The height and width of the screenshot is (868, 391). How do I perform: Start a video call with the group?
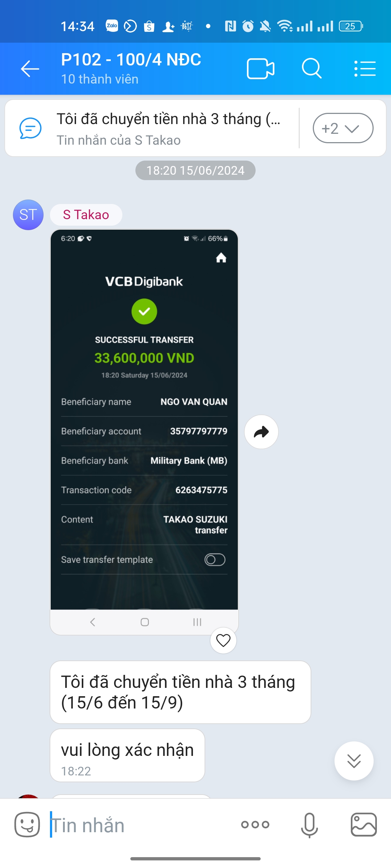pos(261,69)
